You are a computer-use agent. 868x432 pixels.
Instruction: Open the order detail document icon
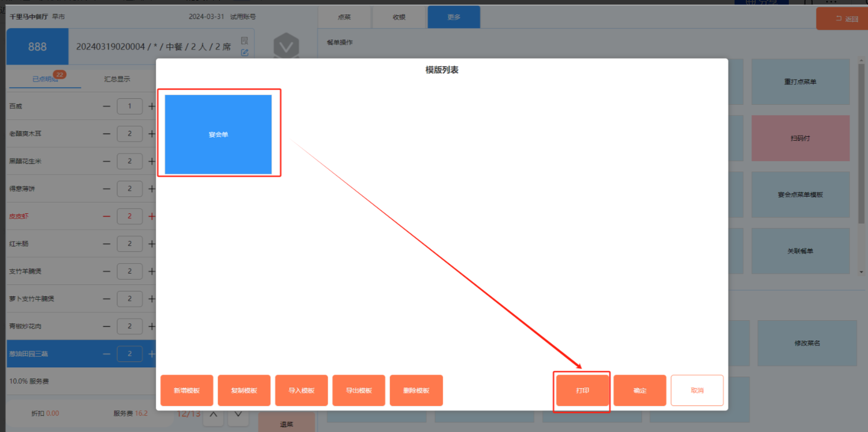[x=245, y=41]
